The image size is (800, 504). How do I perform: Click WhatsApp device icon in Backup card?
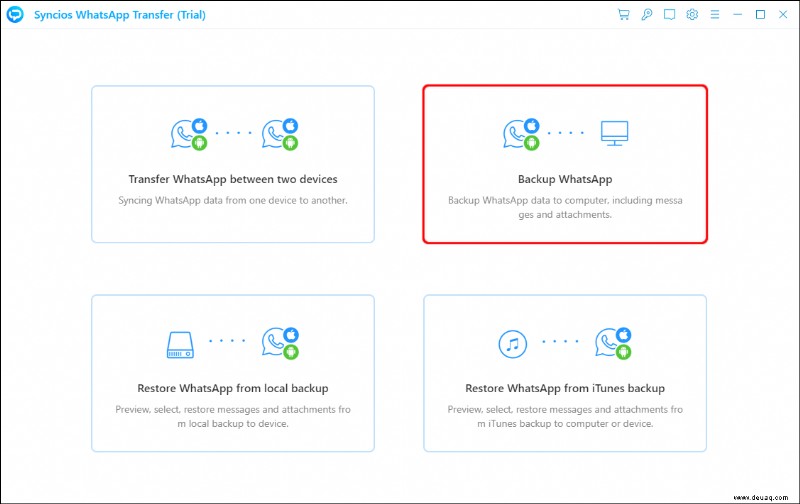click(521, 134)
